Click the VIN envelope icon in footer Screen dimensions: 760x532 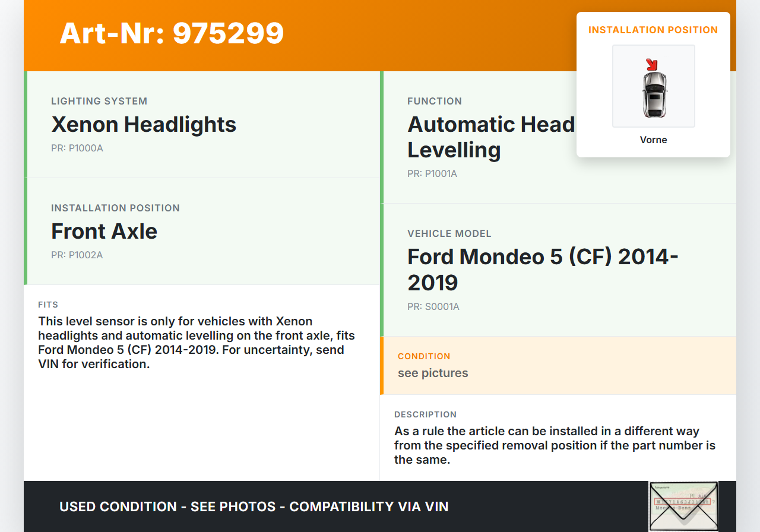coord(683,506)
